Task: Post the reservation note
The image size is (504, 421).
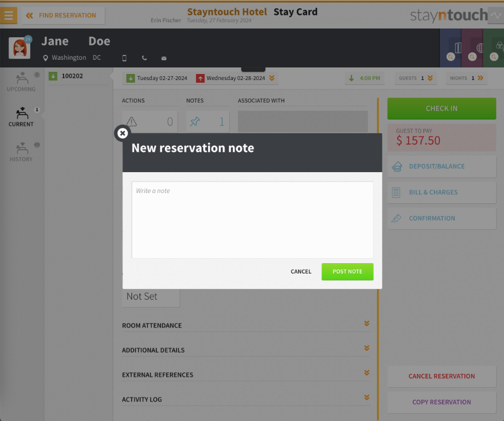Action: coord(347,272)
